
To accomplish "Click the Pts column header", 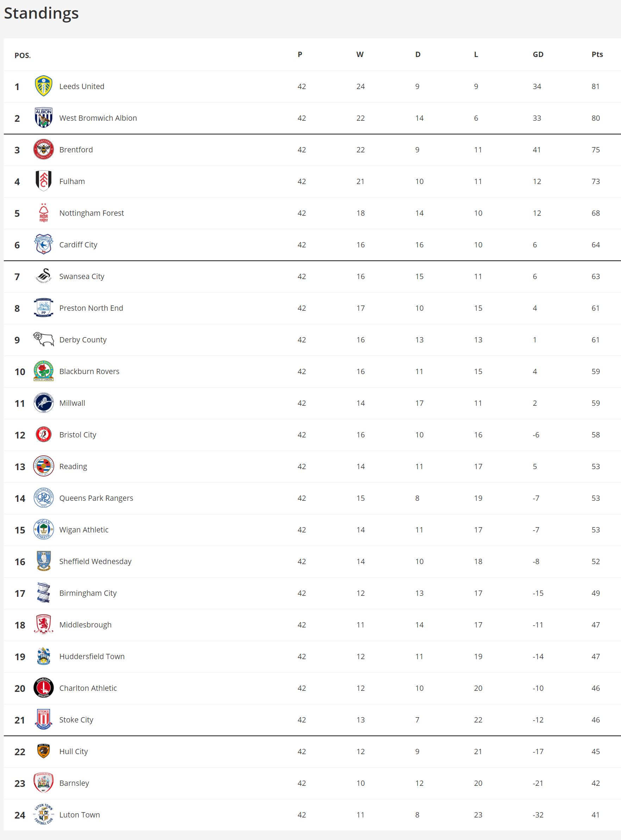I will point(597,55).
